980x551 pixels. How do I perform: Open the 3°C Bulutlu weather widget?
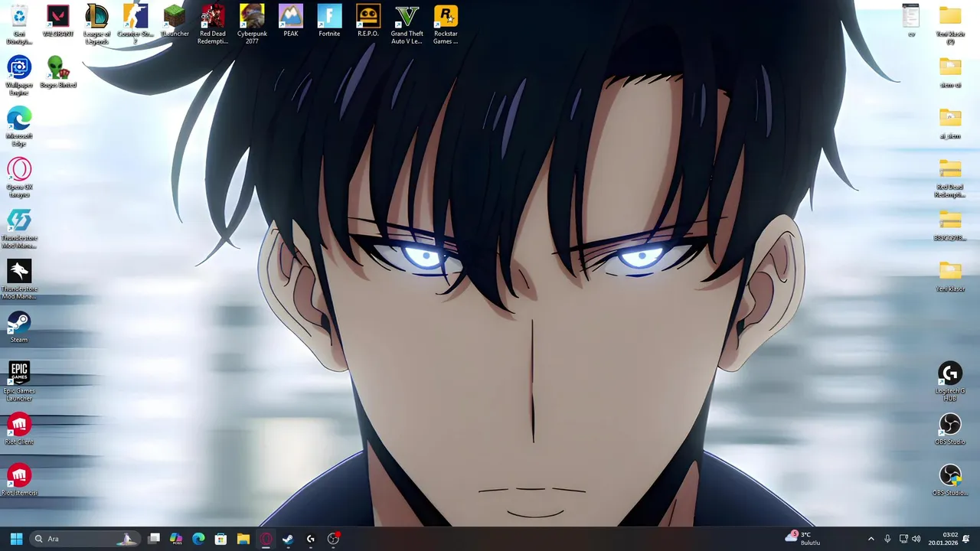(804, 539)
